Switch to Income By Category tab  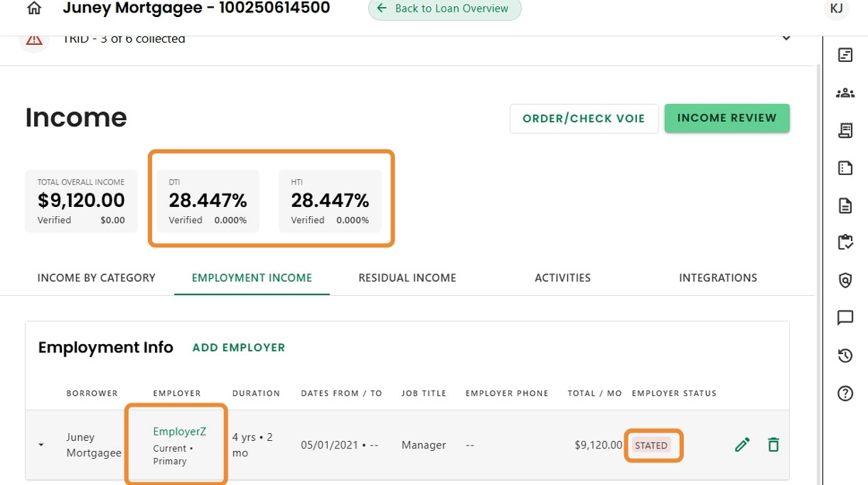click(x=96, y=277)
